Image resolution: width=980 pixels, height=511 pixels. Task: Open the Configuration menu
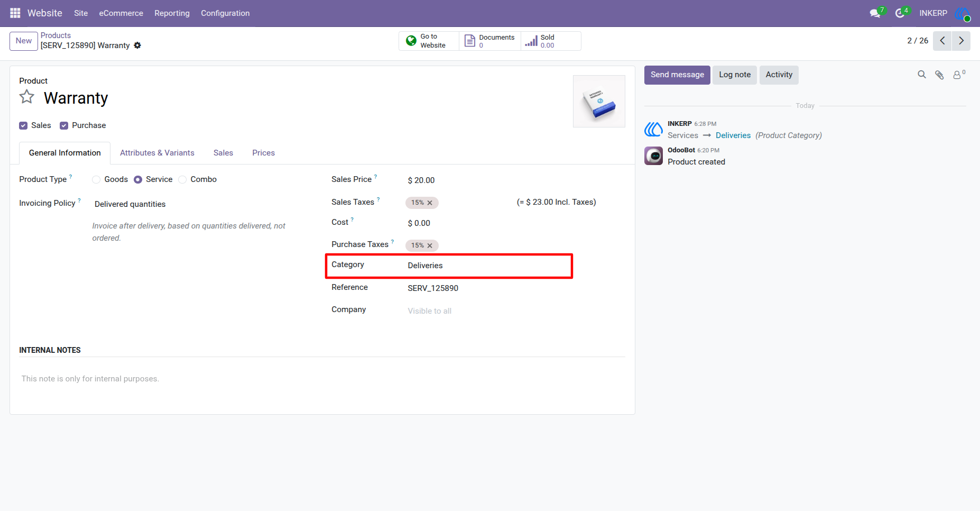225,13
